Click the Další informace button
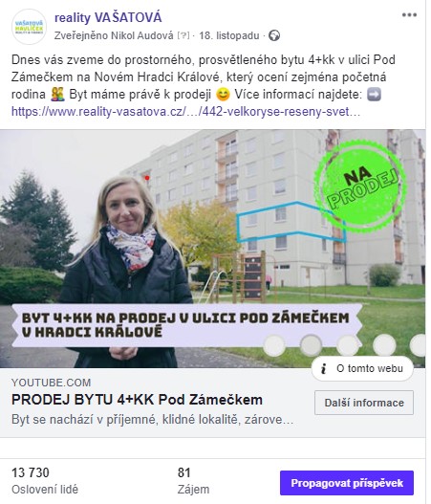 [x=364, y=403]
